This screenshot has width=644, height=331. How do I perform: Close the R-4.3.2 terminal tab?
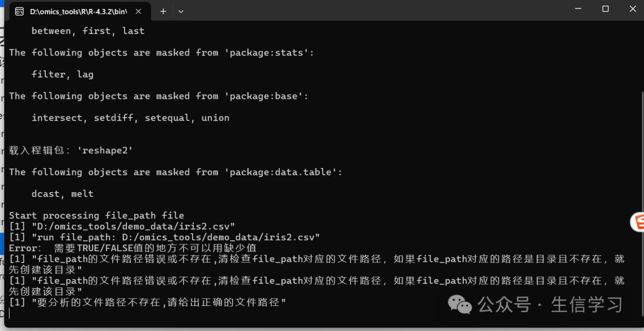point(138,11)
